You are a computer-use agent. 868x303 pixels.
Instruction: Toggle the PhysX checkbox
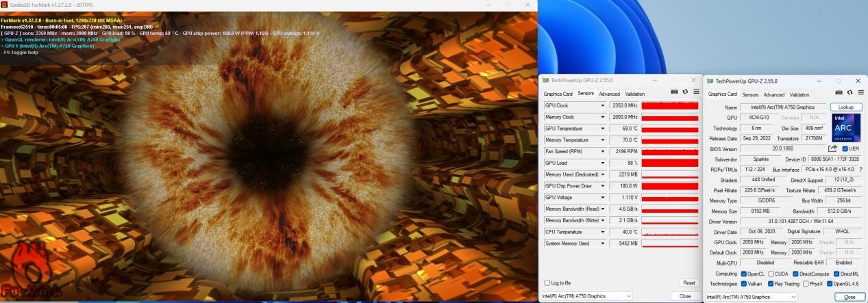click(x=806, y=283)
